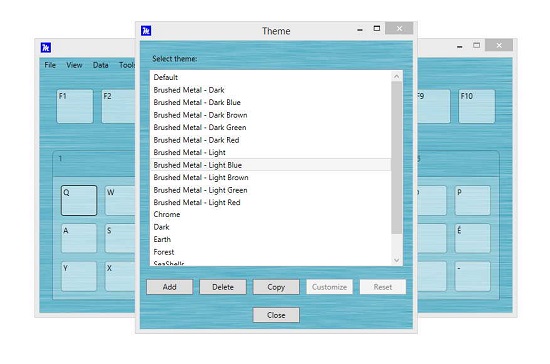
Task: Click the Customize button
Action: coord(329,287)
